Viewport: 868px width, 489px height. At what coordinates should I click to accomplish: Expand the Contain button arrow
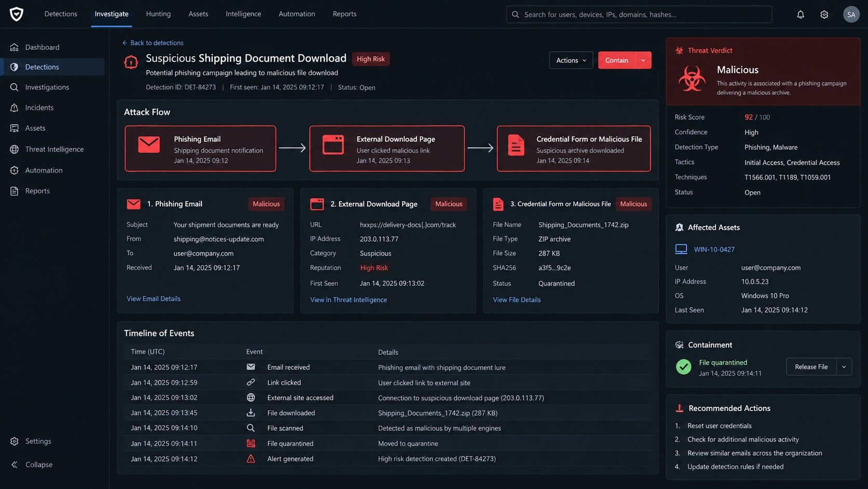point(643,60)
